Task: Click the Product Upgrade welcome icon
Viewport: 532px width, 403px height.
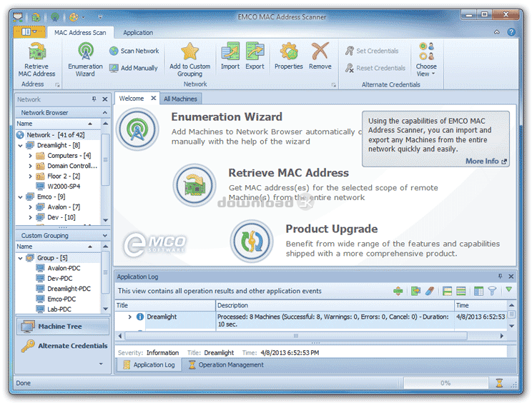Action: click(252, 241)
